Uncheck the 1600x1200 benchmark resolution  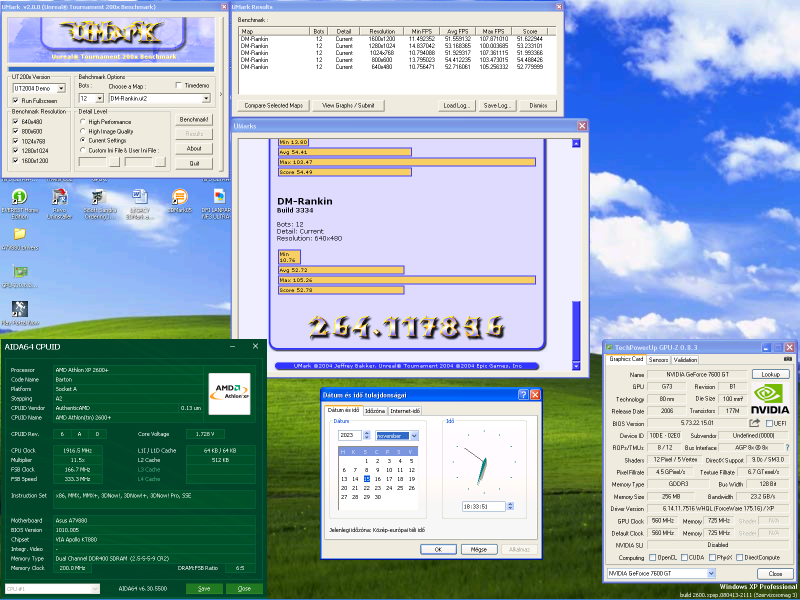click(15, 161)
